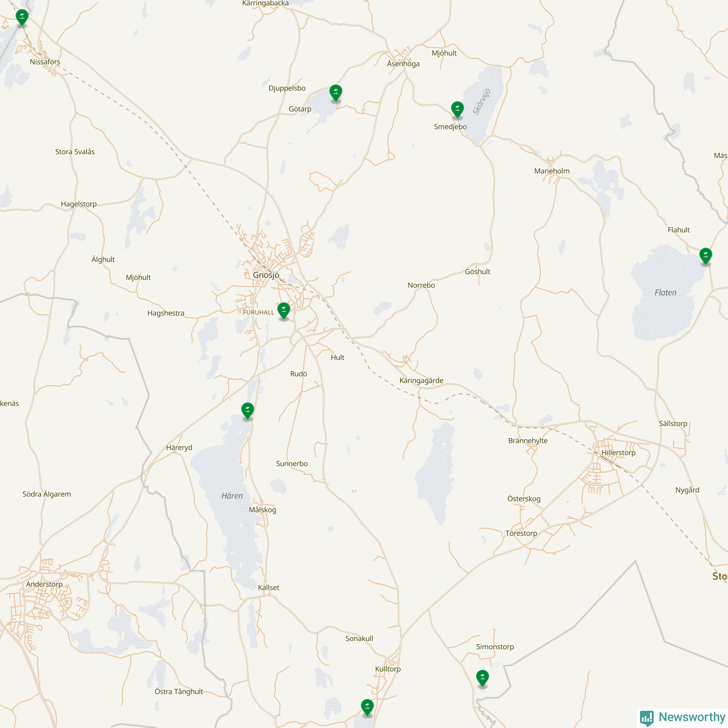Click the Simonstorp label
The height and width of the screenshot is (728, 728).
(x=495, y=647)
